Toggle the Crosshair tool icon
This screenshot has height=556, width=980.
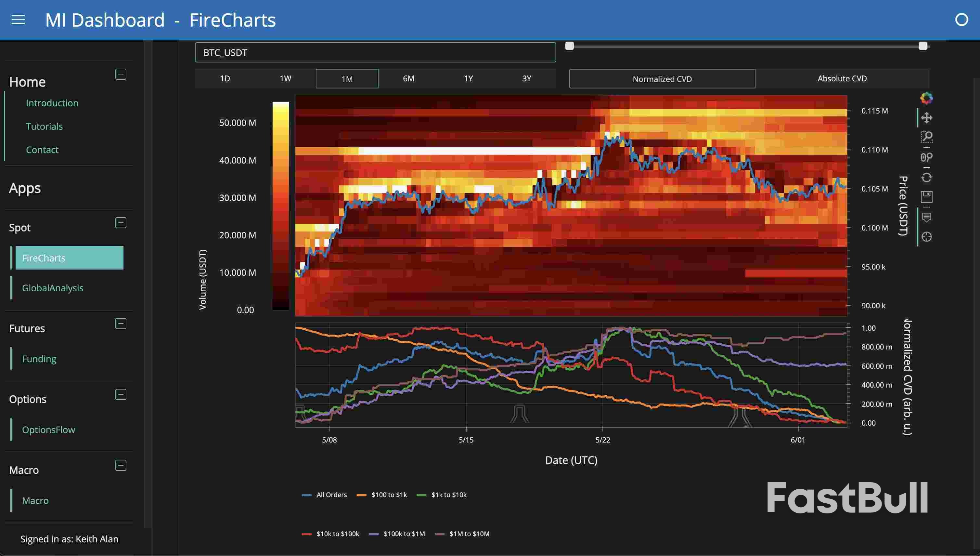(x=927, y=237)
